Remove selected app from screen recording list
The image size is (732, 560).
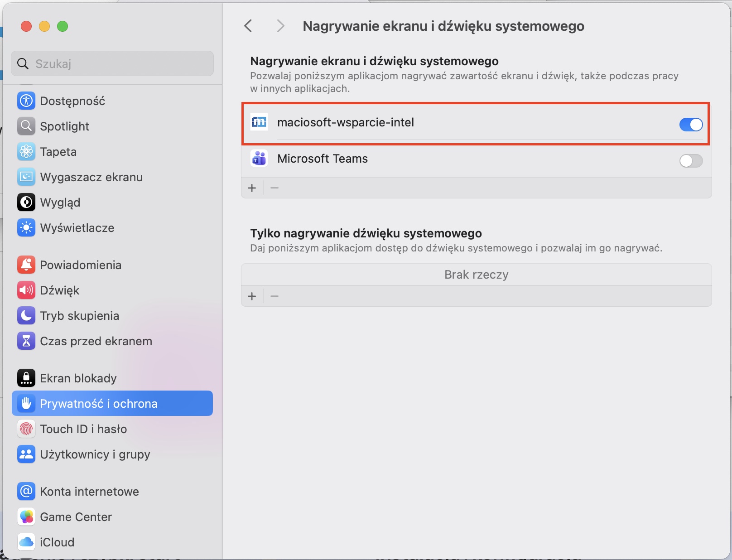(274, 188)
